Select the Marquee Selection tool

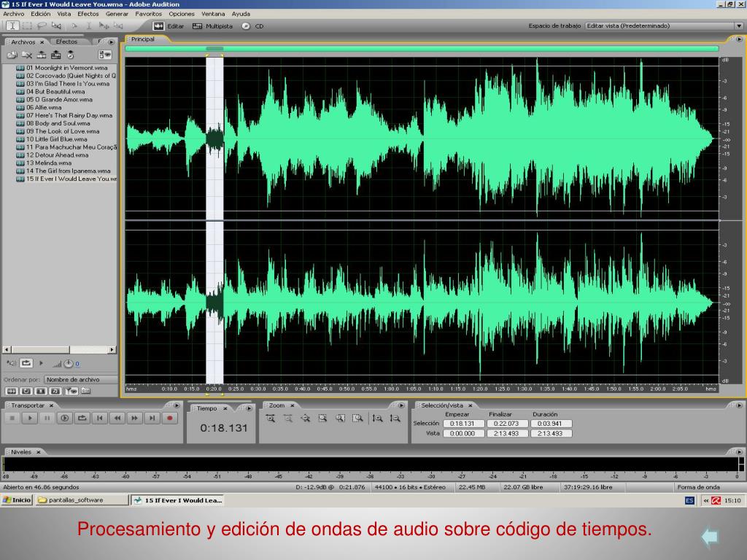[27, 26]
